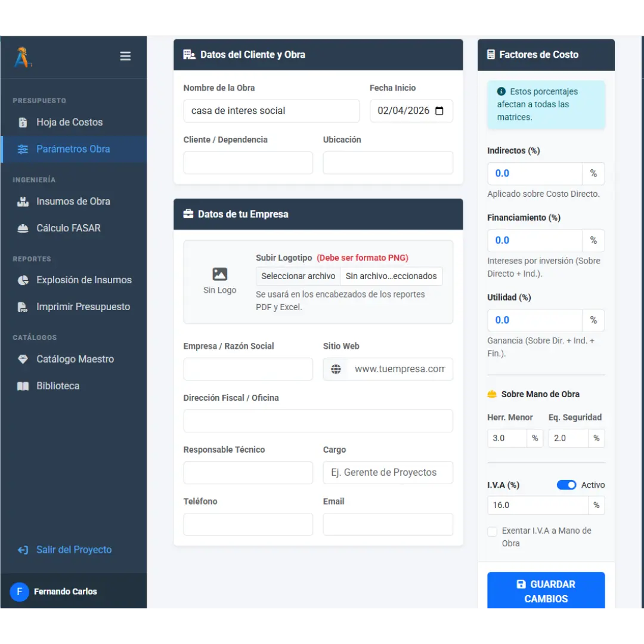
Task: Click the Eq. Seguridad percentage field
Action: [568, 438]
